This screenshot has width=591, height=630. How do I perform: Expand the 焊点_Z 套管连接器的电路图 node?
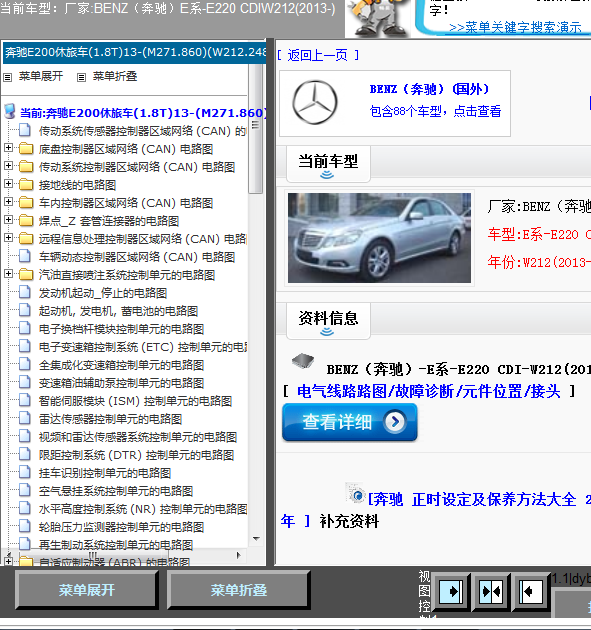pyautogui.click(x=8, y=220)
